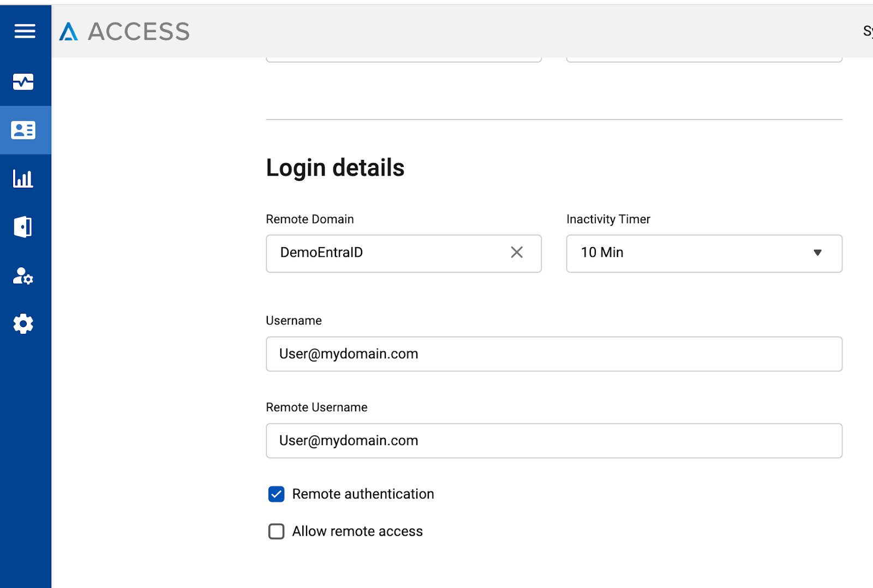Screen dimensions: 873x588
Task: Open Settings via the gear icon
Action: [x=24, y=323]
